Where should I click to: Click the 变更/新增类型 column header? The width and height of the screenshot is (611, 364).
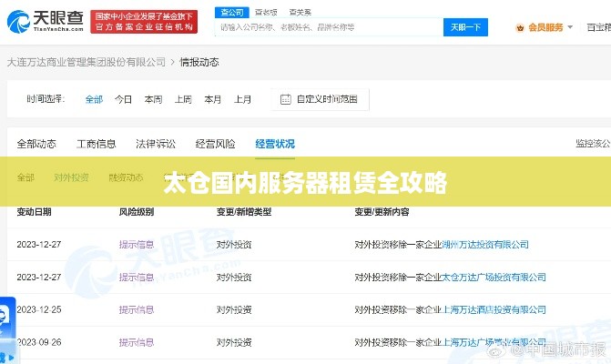click(244, 212)
